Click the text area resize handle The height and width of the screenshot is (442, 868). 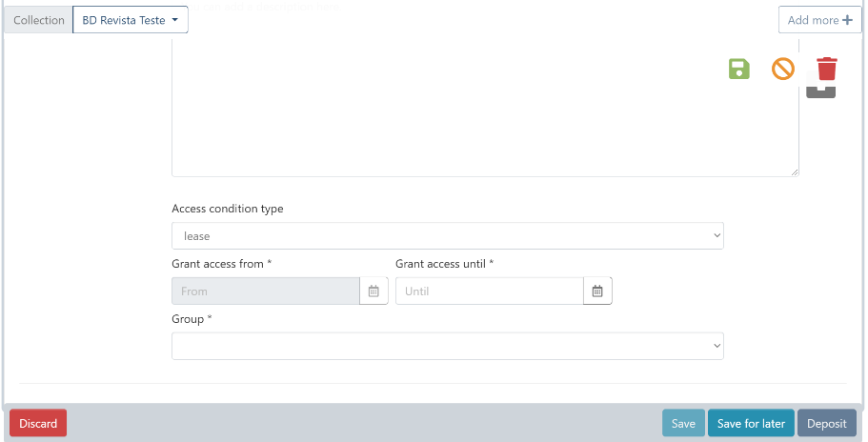point(795,172)
